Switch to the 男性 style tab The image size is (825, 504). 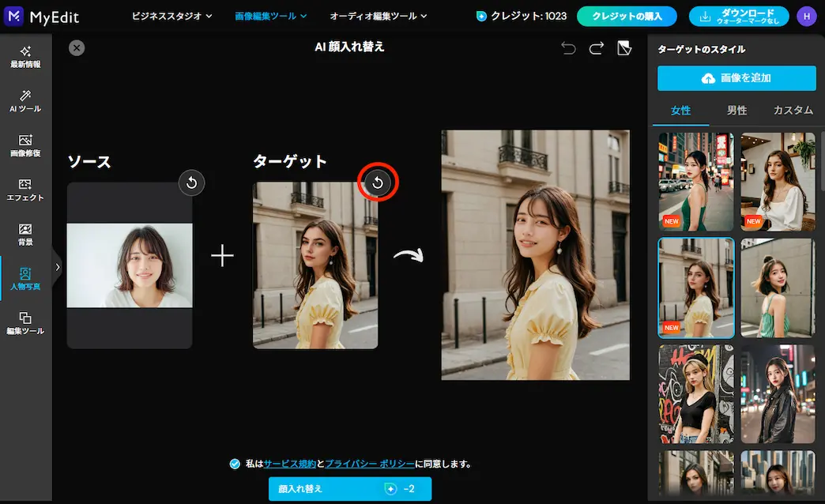click(736, 111)
